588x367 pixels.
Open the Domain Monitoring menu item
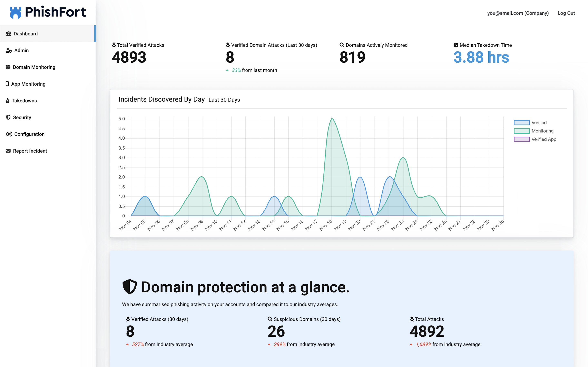click(x=34, y=67)
